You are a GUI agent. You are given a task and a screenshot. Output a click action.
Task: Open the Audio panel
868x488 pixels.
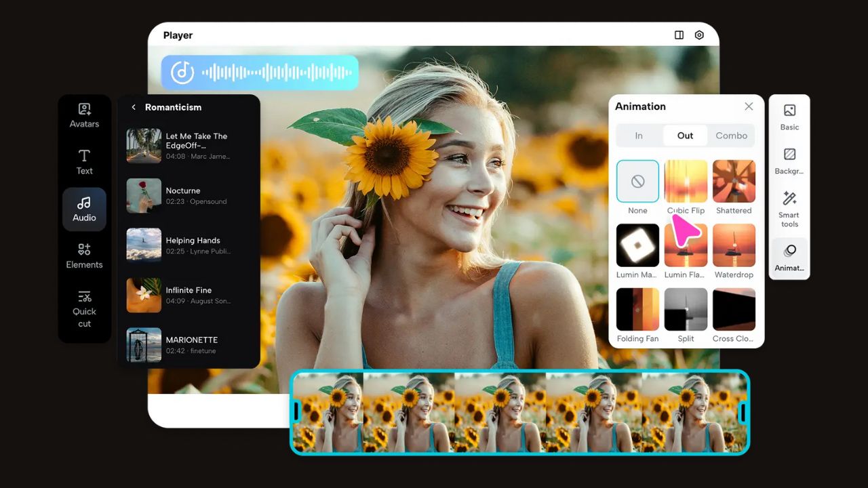pos(84,209)
